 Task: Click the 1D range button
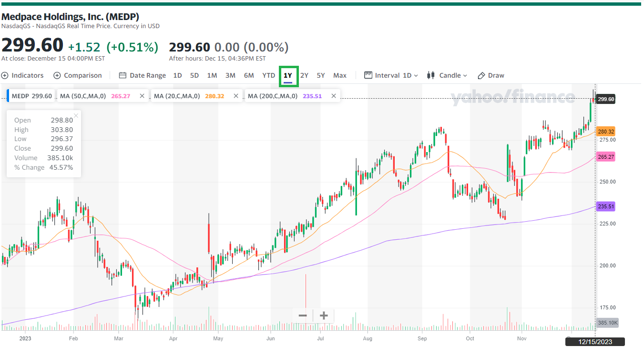pyautogui.click(x=177, y=75)
